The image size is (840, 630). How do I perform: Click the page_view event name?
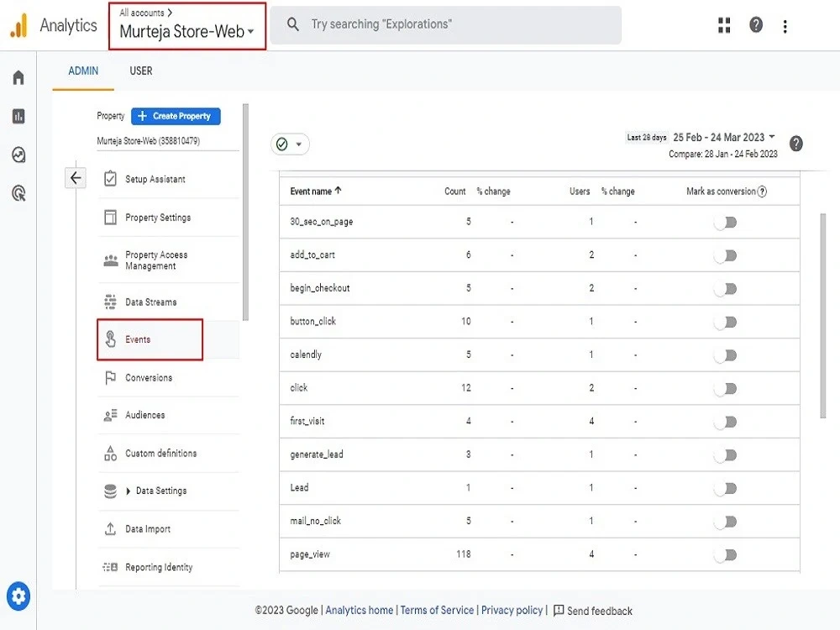coord(310,554)
